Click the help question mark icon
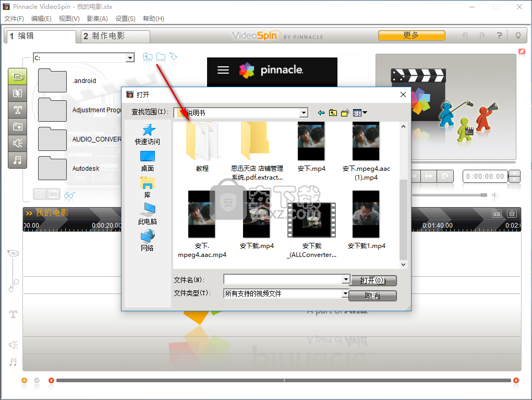532x400 pixels. (x=499, y=36)
